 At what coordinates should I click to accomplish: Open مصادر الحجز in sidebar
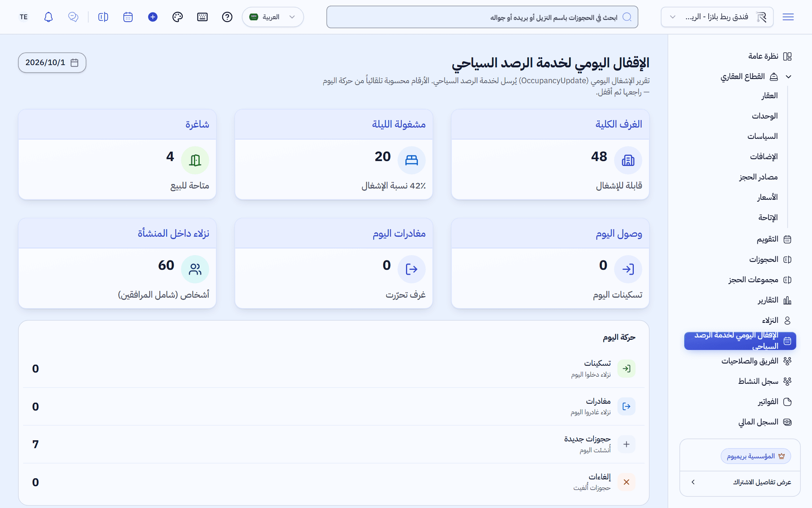[x=758, y=177]
